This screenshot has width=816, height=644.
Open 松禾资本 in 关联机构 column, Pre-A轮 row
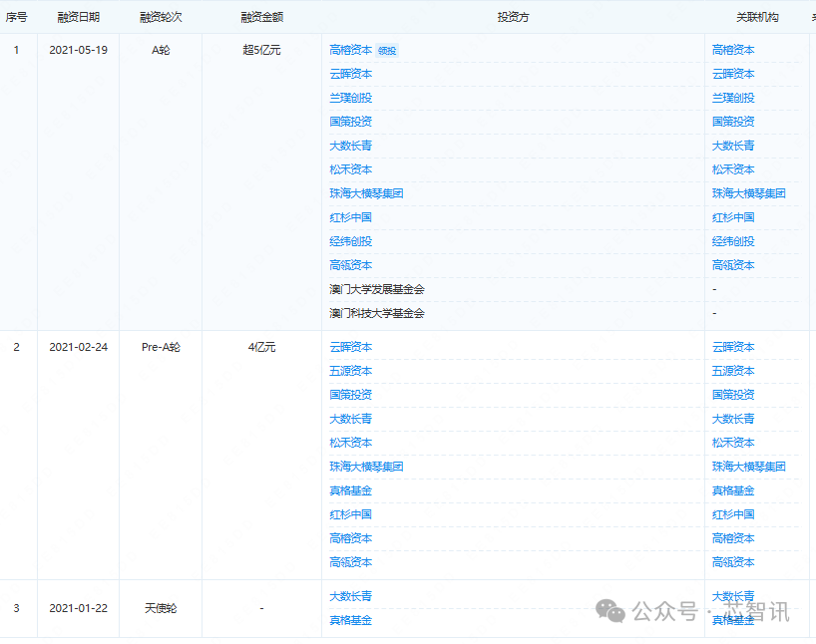click(733, 443)
